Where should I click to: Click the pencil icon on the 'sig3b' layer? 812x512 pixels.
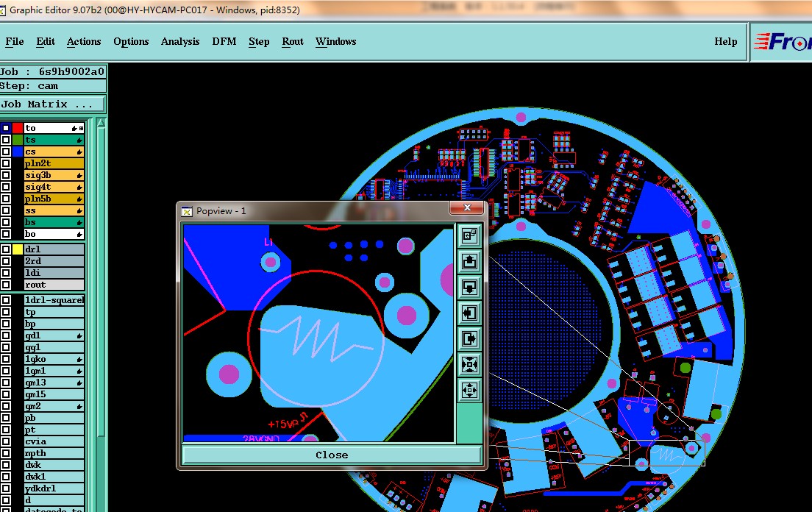[x=79, y=176]
